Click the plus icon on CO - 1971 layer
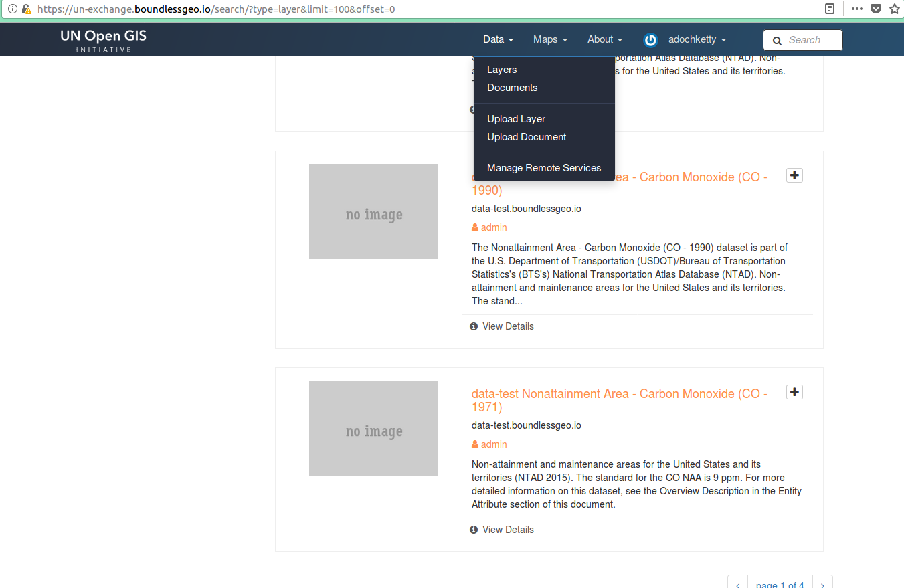The width and height of the screenshot is (904, 588). click(794, 392)
